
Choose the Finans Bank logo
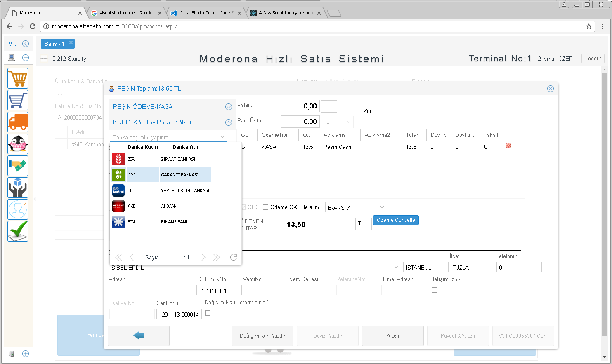(118, 222)
